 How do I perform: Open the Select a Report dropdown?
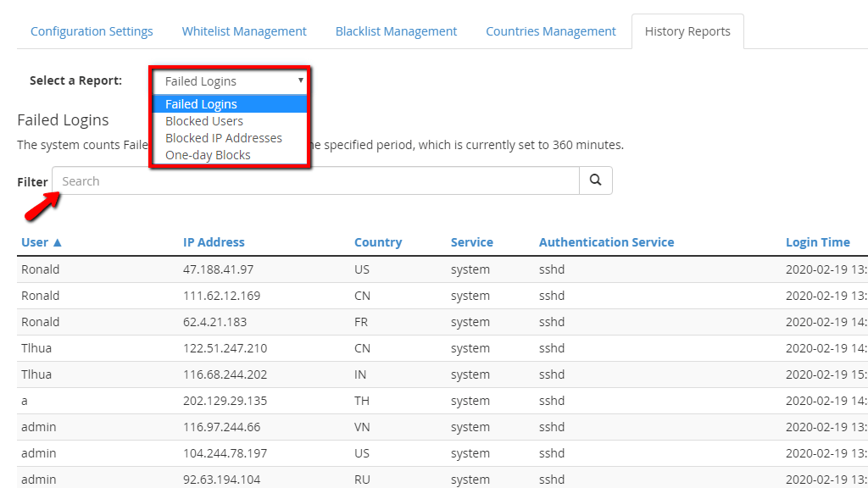point(231,81)
